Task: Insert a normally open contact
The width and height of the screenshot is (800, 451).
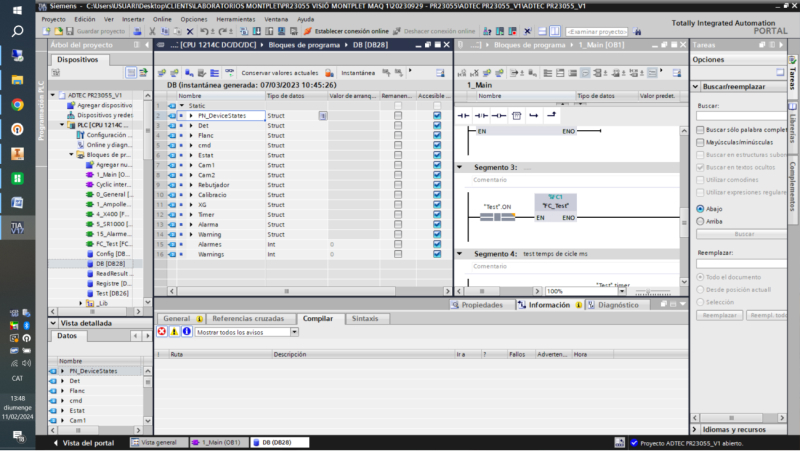Action: pos(464,116)
